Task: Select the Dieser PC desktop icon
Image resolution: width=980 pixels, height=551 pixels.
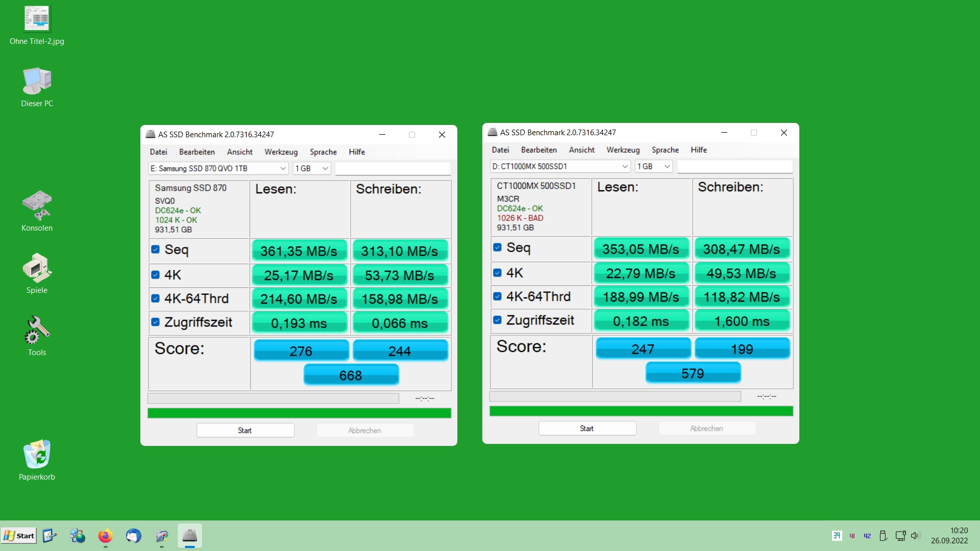Action: 37,87
